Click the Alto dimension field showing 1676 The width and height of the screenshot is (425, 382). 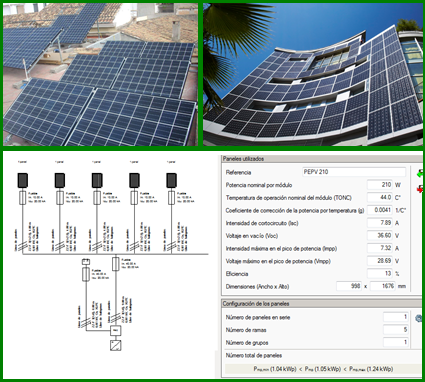point(383,286)
